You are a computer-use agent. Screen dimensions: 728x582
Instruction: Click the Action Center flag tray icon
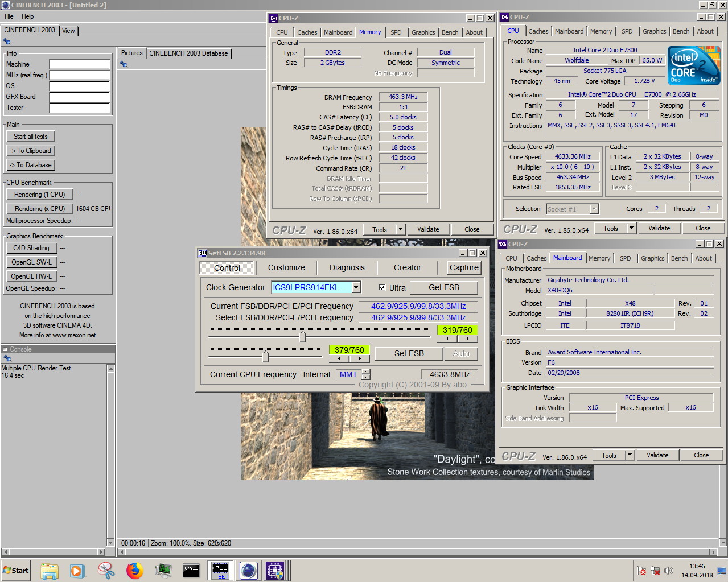tap(641, 571)
